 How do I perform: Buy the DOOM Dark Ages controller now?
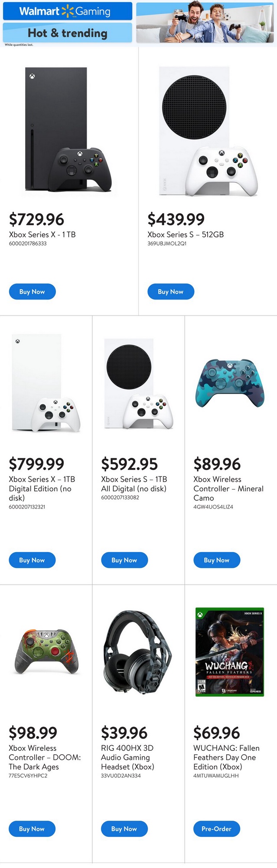(32, 829)
